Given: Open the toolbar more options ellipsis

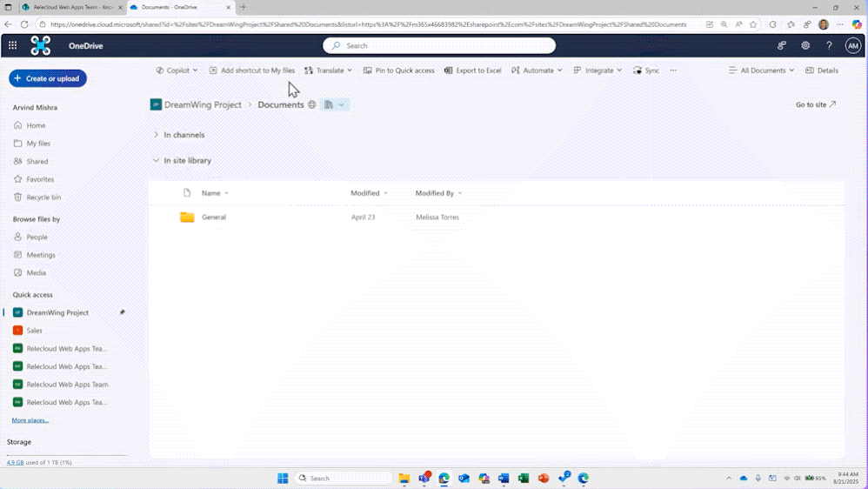Looking at the screenshot, I should tap(673, 70).
